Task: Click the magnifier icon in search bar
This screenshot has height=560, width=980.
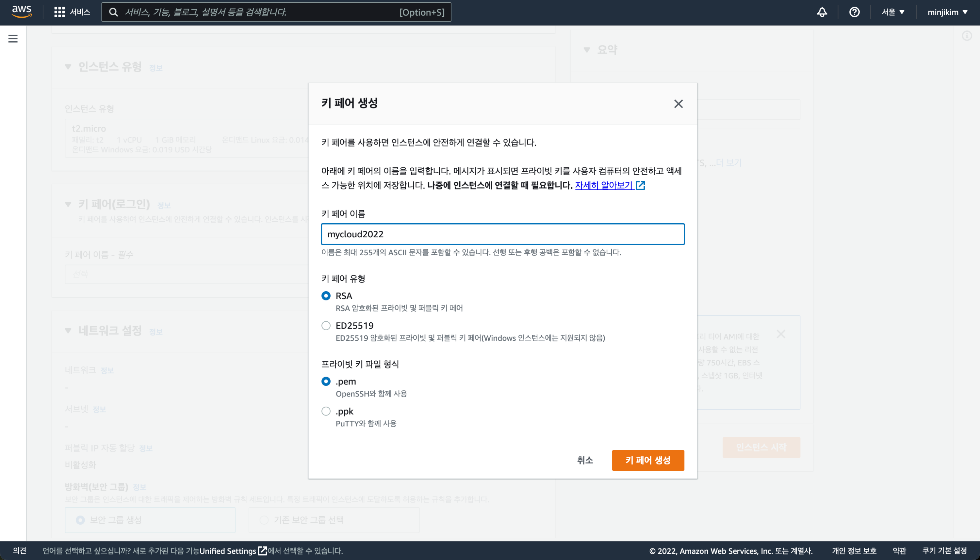Action: (x=113, y=12)
